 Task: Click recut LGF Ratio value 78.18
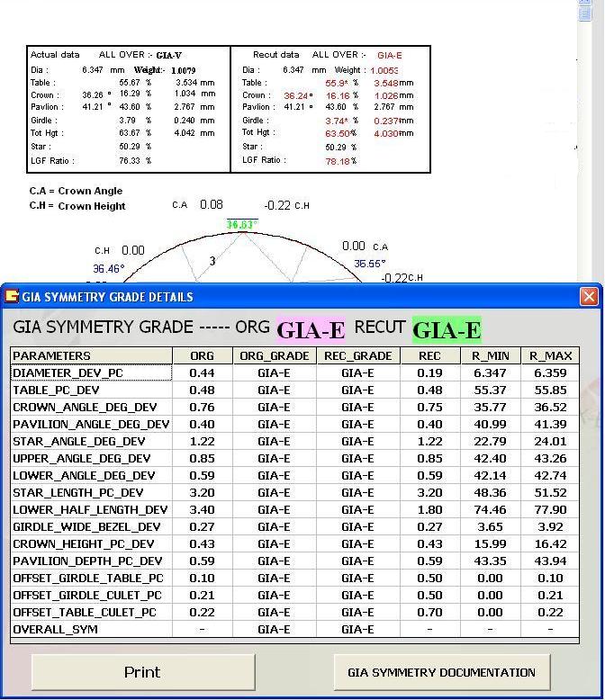click(338, 161)
